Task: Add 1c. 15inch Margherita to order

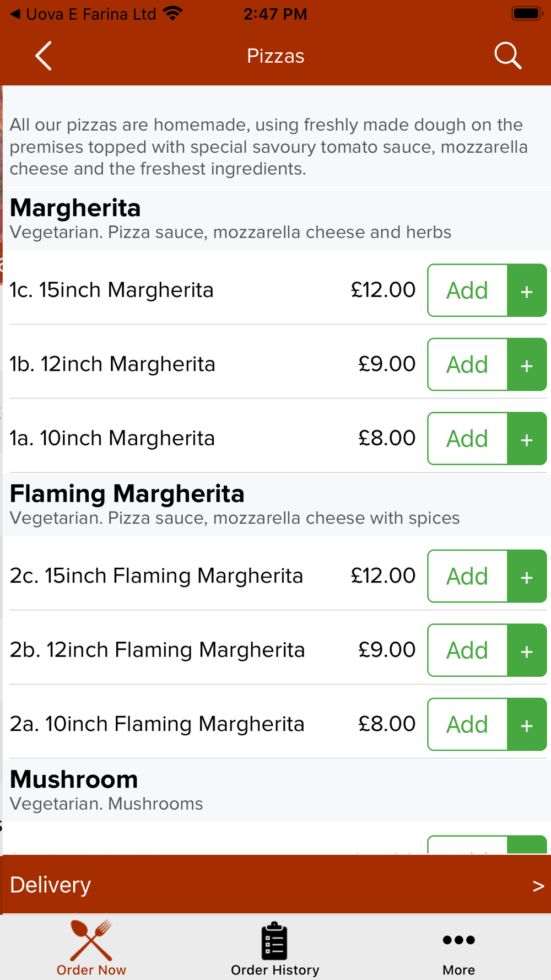Action: tap(467, 290)
